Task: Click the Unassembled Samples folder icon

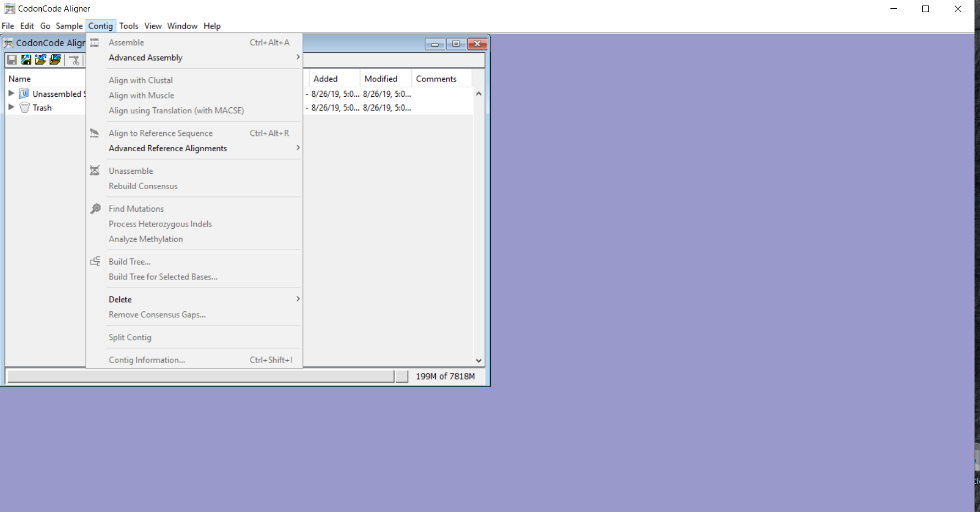Action: pyautogui.click(x=24, y=93)
